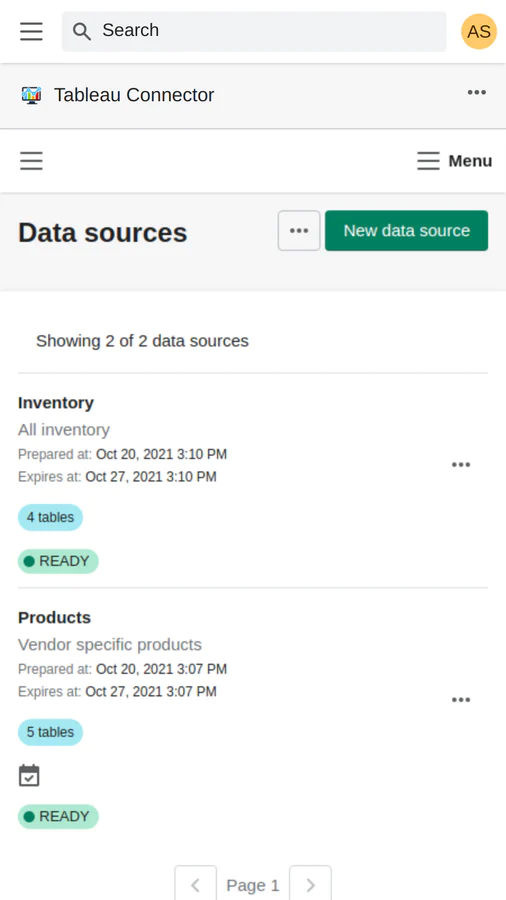The height and width of the screenshot is (900, 506).
Task: Open the app's left hamburger sidebar icon
Action: pyautogui.click(x=31, y=161)
